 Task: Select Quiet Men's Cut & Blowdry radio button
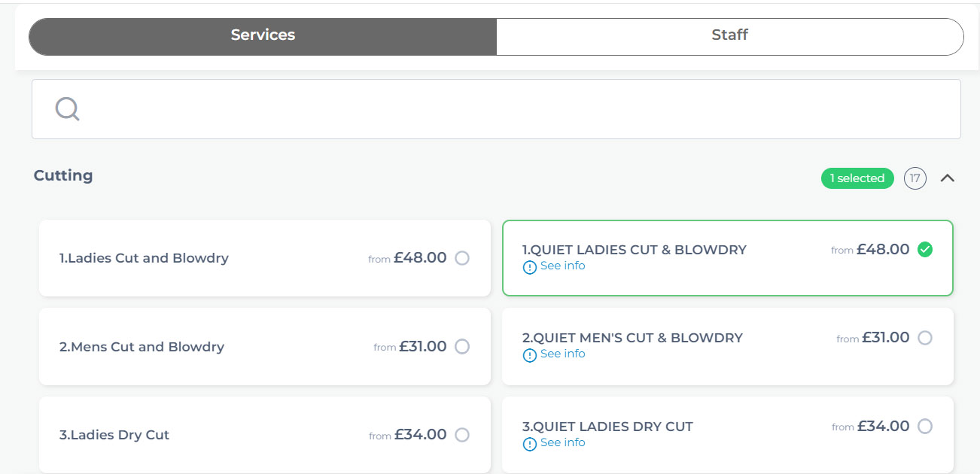pos(925,338)
